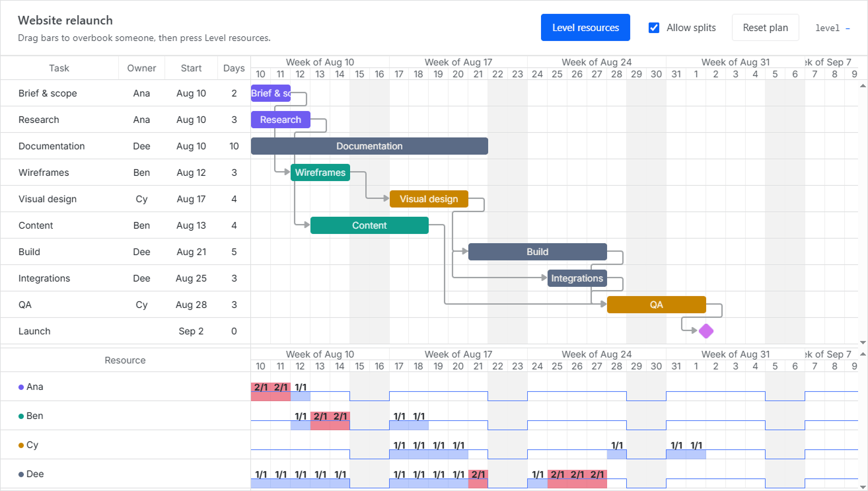
Task: Click the Aug 25 start date of Integrations
Action: click(x=192, y=278)
